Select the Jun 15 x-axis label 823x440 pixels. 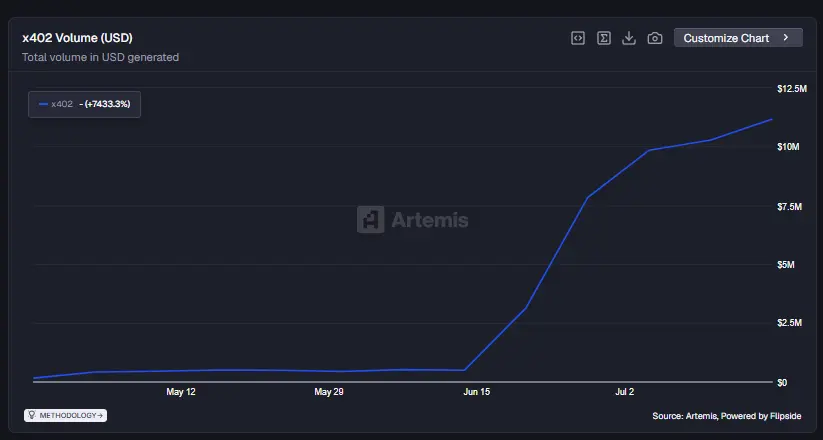[477, 392]
